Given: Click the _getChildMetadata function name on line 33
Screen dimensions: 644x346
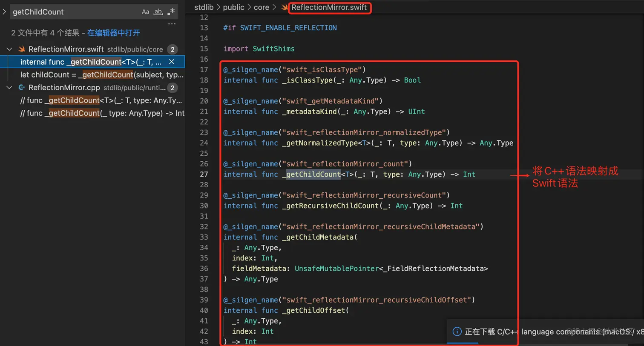Looking at the screenshot, I should (x=318, y=237).
